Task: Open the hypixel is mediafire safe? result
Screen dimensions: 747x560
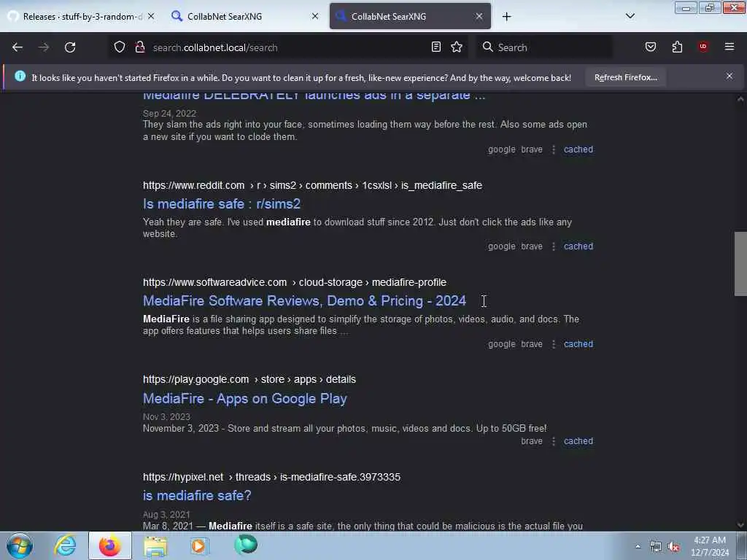Action: 197,496
